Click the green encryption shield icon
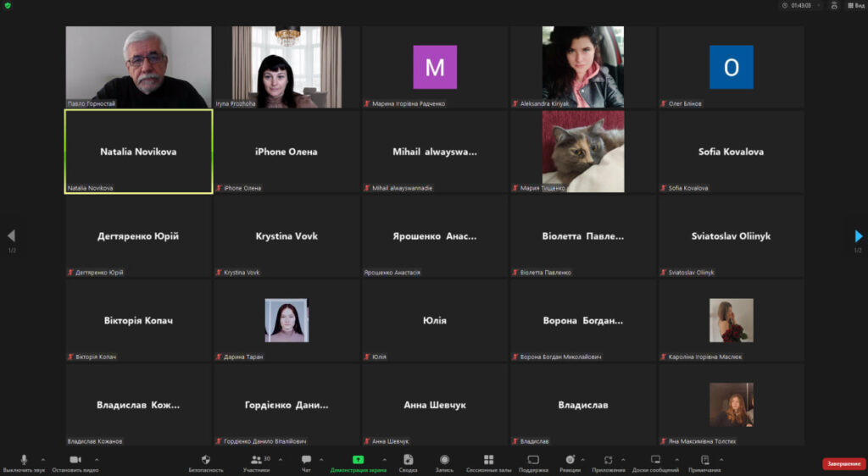 click(8, 5)
